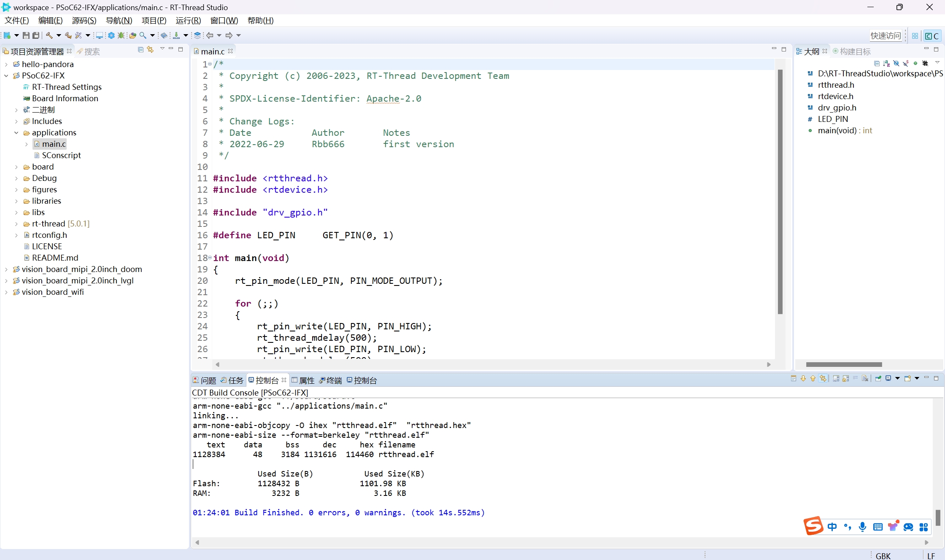Click the scroll-down arrow icon in the console toolbar
Viewport: 945px width, 560px height.
pos(803,379)
